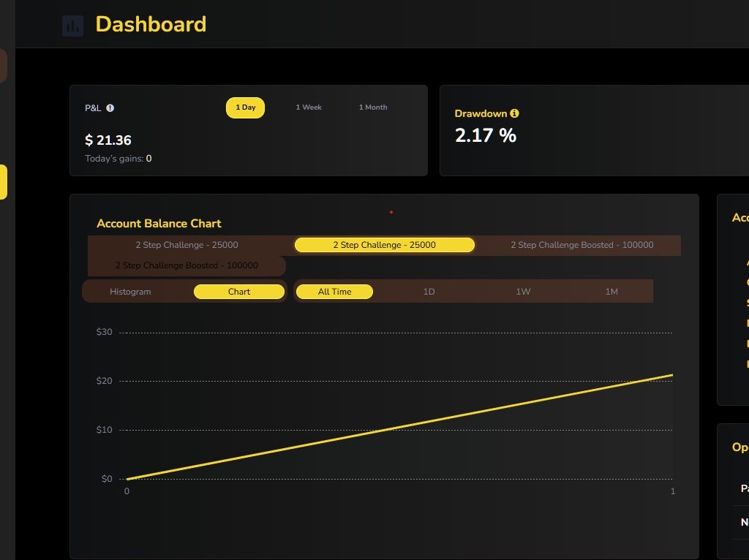
Task: Click the Drawdown info icon
Action: 514,113
